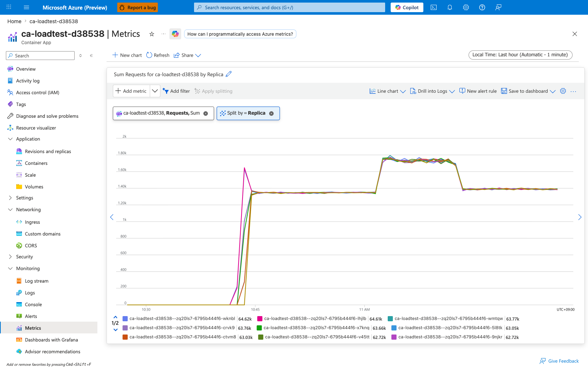This screenshot has height=368, width=588.
Task: Collapse the Application section
Action: (10, 139)
